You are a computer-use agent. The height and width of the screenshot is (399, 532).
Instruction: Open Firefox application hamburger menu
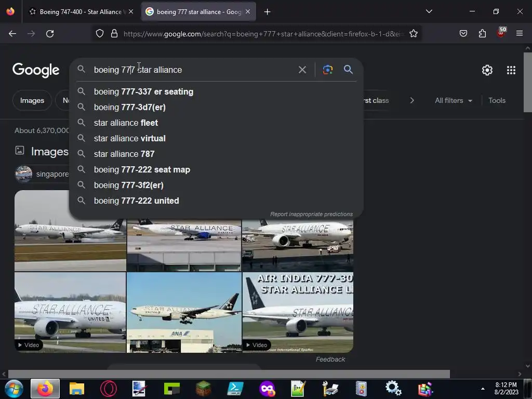(x=520, y=33)
